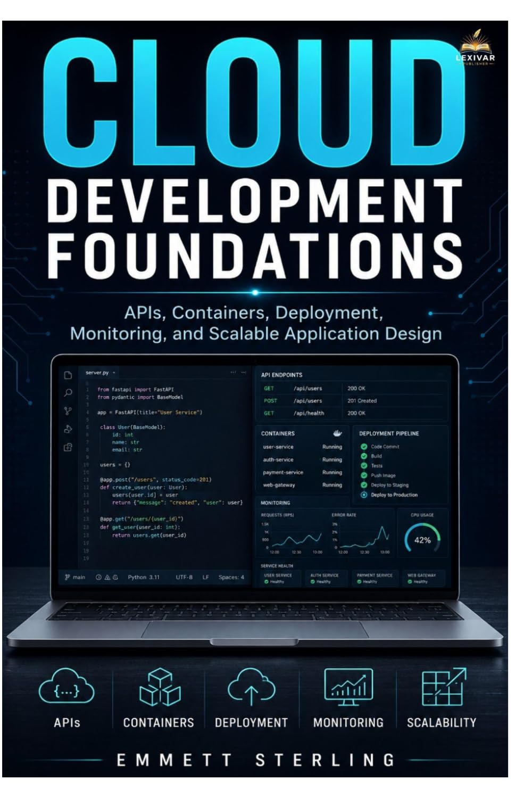Click the author name Emmett Sterling
Viewport: 532px width, 798px height.
pos(256,760)
